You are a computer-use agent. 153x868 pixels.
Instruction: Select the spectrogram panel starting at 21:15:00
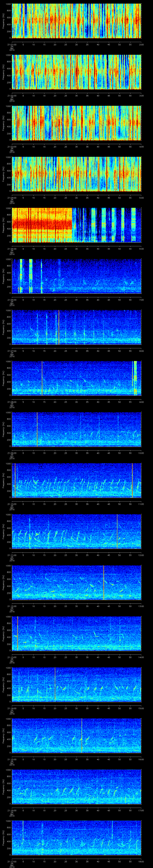click(x=77, y=736)
